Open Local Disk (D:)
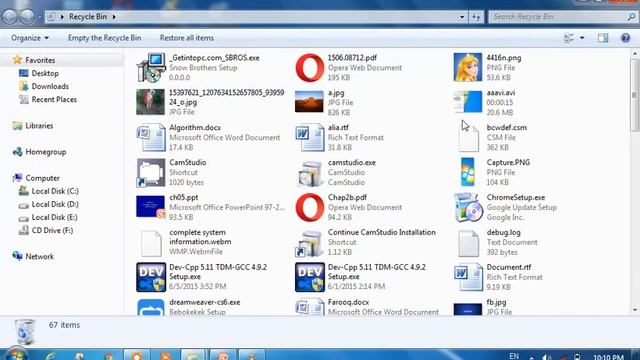 pyautogui.click(x=55, y=204)
